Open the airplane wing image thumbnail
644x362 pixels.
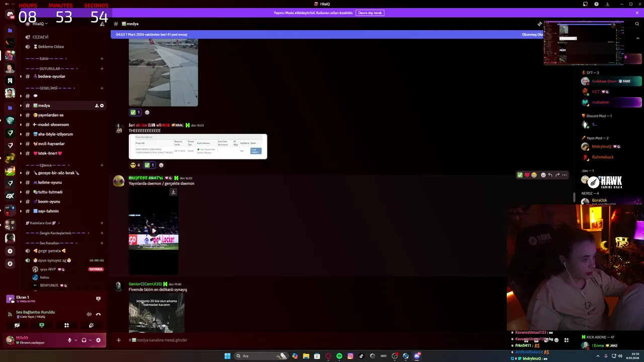163,72
